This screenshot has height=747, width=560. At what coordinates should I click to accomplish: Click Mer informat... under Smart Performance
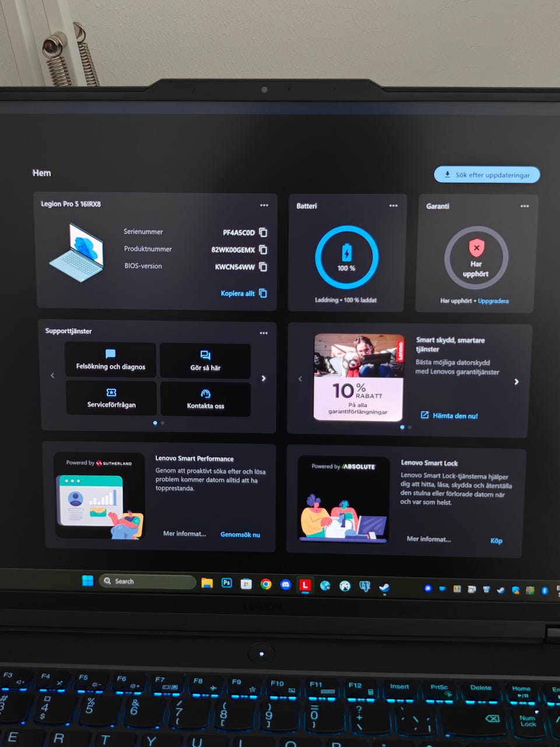[184, 533]
